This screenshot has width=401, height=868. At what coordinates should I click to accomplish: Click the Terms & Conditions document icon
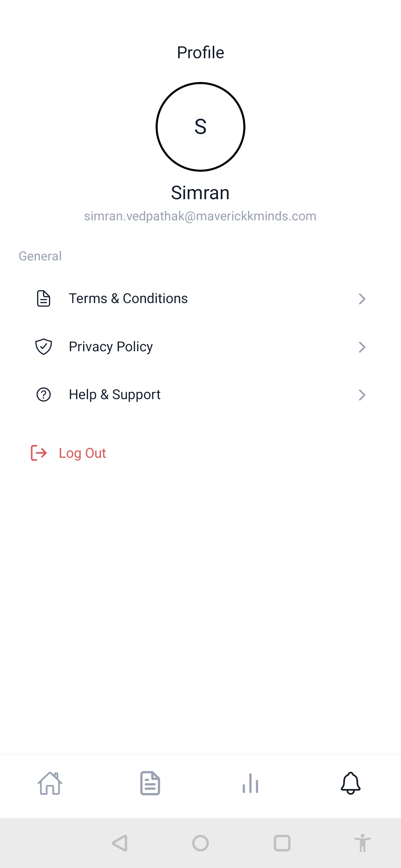click(x=43, y=299)
